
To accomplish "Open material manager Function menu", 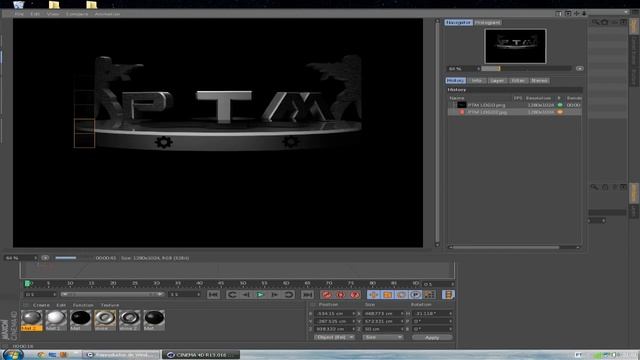I will pyautogui.click(x=83, y=305).
